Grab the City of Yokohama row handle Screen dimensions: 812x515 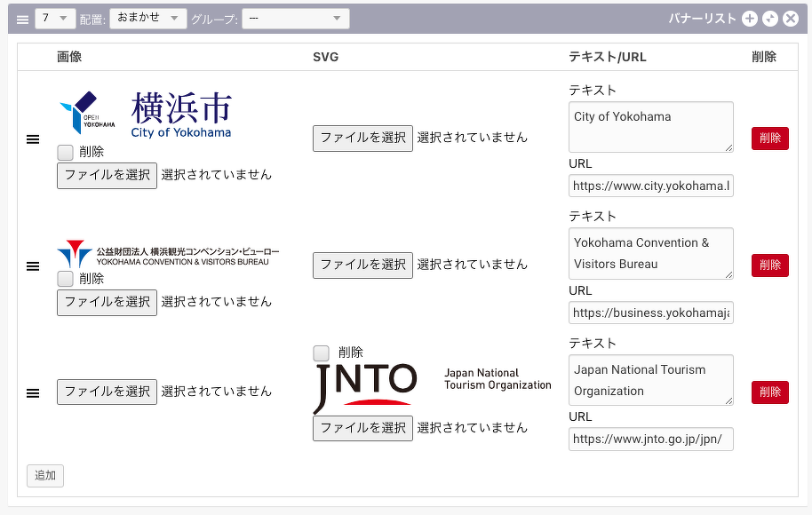33,139
